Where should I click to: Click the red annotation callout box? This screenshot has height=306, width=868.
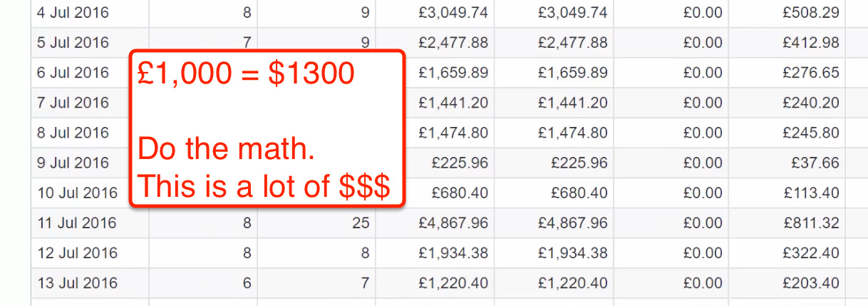tap(267, 129)
